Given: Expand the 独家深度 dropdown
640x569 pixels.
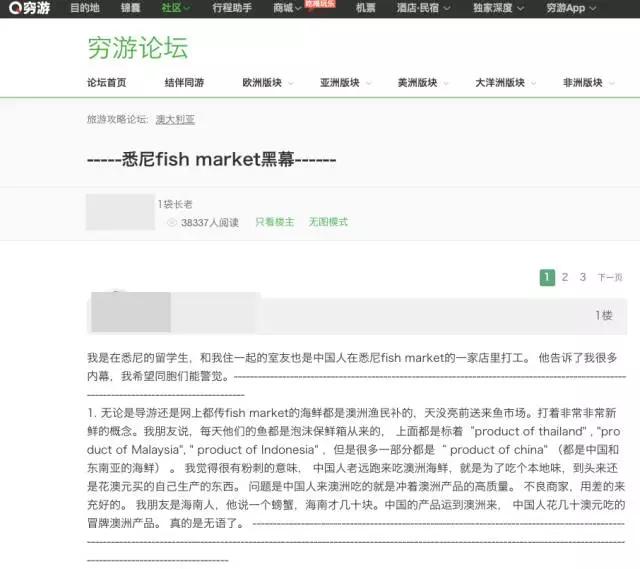Looking at the screenshot, I should [x=498, y=8].
